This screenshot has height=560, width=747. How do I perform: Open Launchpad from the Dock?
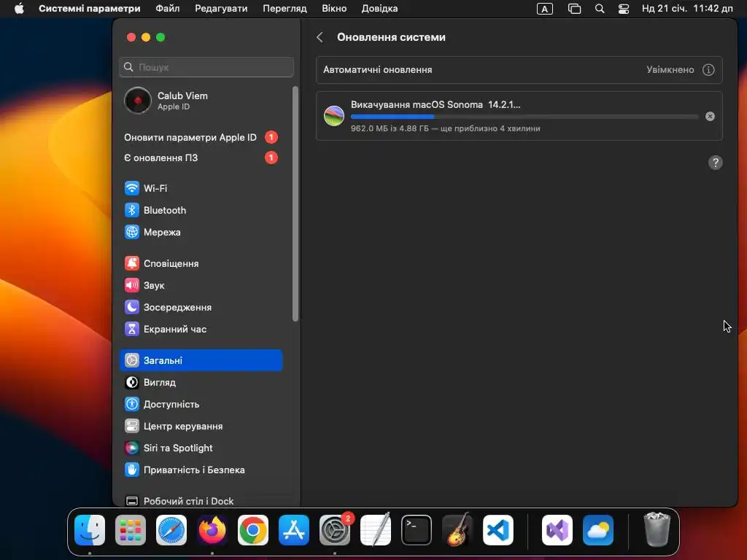pos(131,530)
